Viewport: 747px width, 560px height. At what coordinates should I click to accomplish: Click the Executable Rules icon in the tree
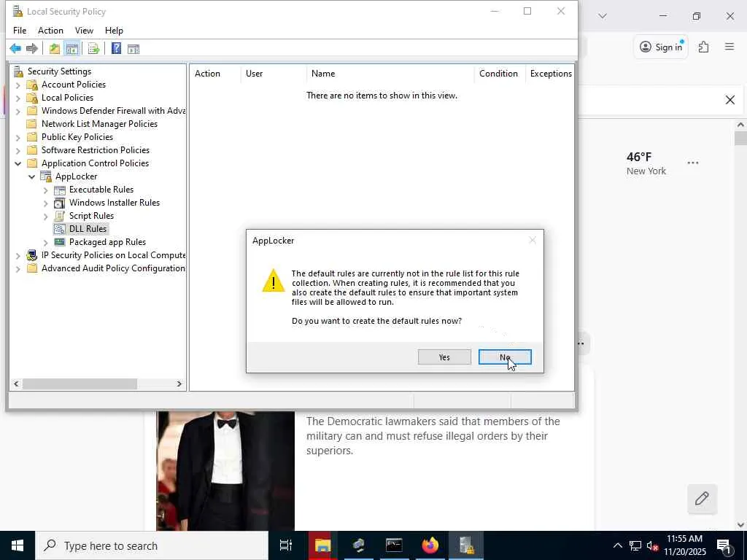(60, 190)
